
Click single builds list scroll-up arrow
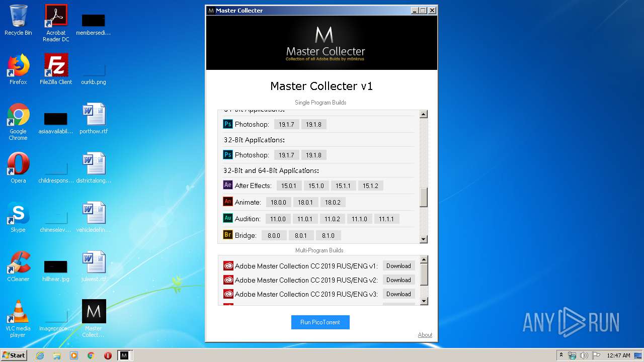(x=423, y=114)
